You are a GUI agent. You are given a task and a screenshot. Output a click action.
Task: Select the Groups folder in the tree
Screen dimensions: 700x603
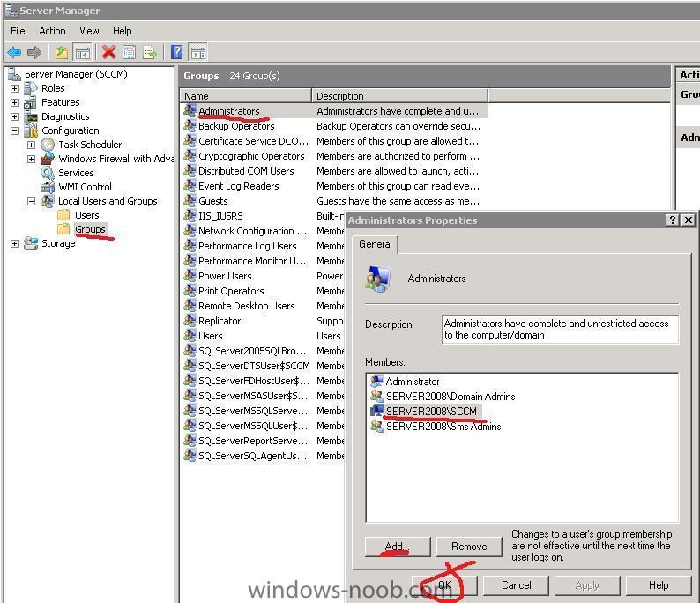click(x=90, y=229)
